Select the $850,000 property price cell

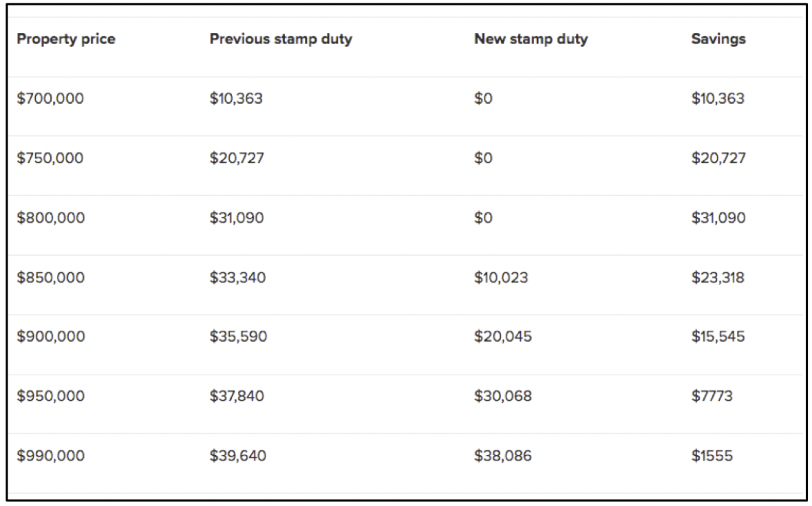[x=51, y=278]
